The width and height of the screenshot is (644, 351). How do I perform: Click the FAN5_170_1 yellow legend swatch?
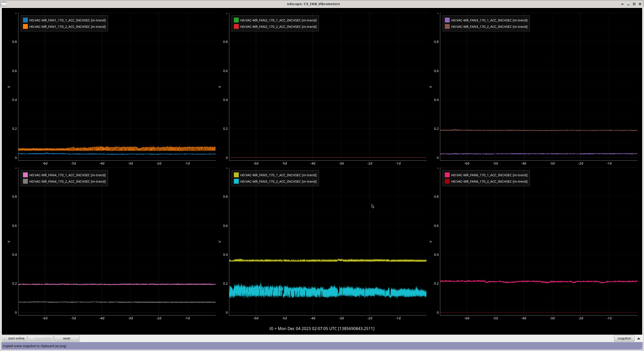click(x=236, y=175)
